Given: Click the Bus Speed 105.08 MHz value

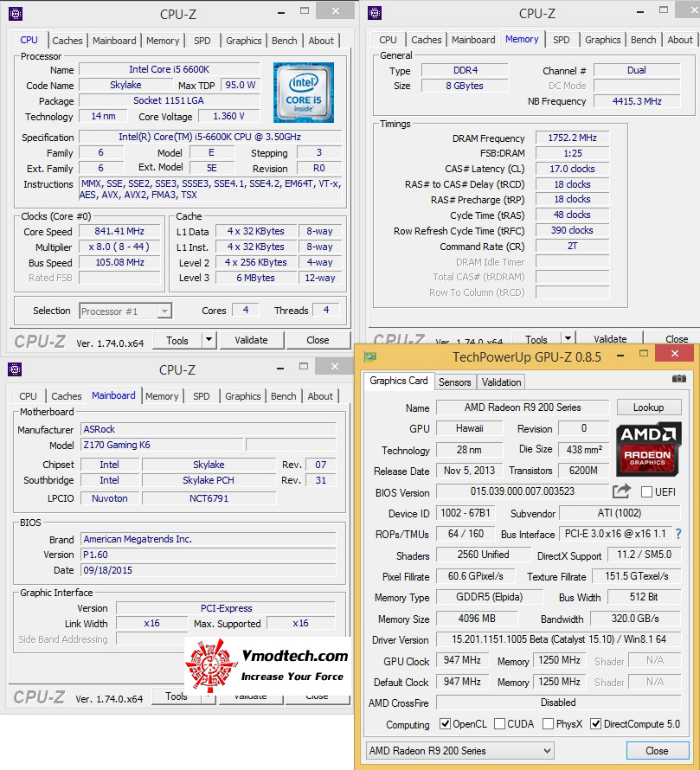Looking at the screenshot, I should pos(119,263).
